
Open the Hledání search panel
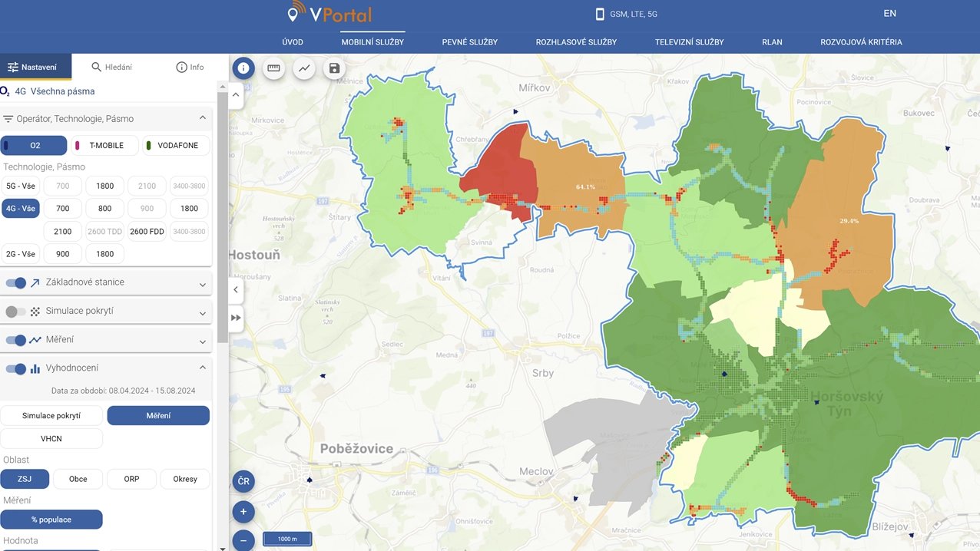110,67
